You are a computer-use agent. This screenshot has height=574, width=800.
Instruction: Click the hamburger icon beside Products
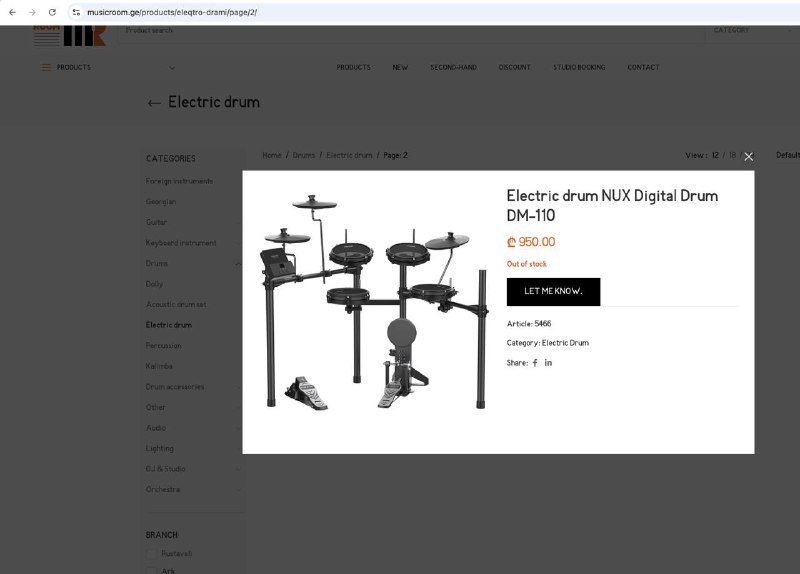(x=46, y=68)
